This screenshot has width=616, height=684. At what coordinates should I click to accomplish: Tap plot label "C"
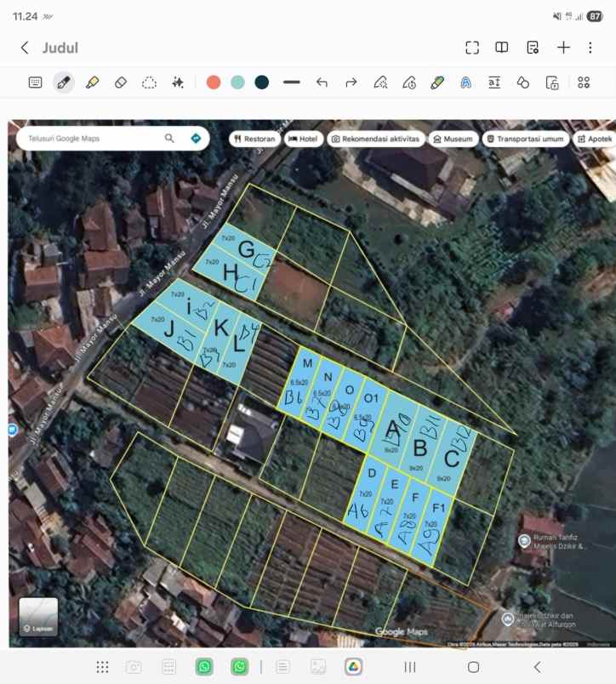coord(452,459)
